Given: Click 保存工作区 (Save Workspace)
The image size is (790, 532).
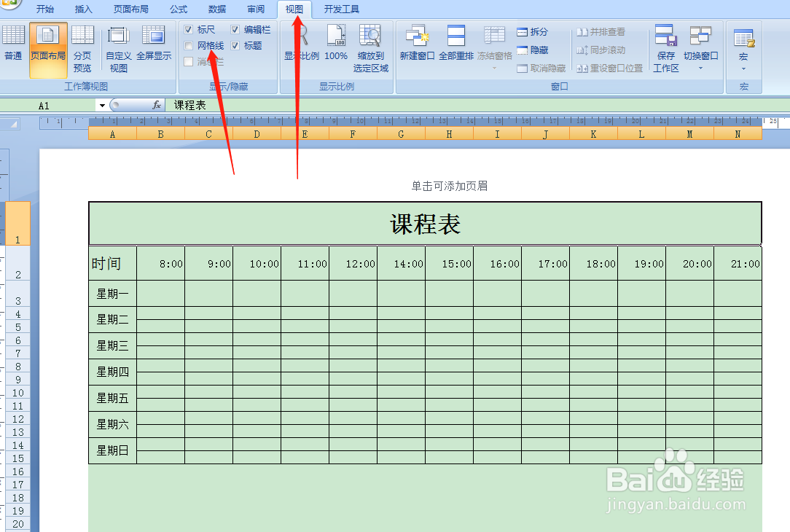Looking at the screenshot, I should [x=665, y=47].
